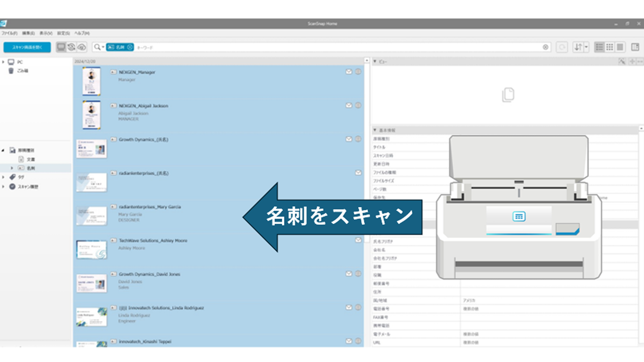This screenshot has width=644, height=362.
Task: Open the search magnifier dropdown
Action: point(99,47)
